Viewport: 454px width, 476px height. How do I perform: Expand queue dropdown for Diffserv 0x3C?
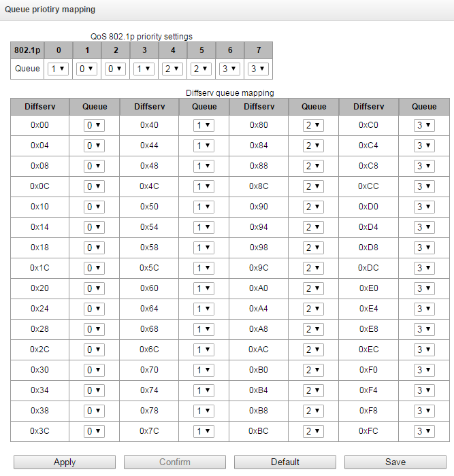point(94,432)
